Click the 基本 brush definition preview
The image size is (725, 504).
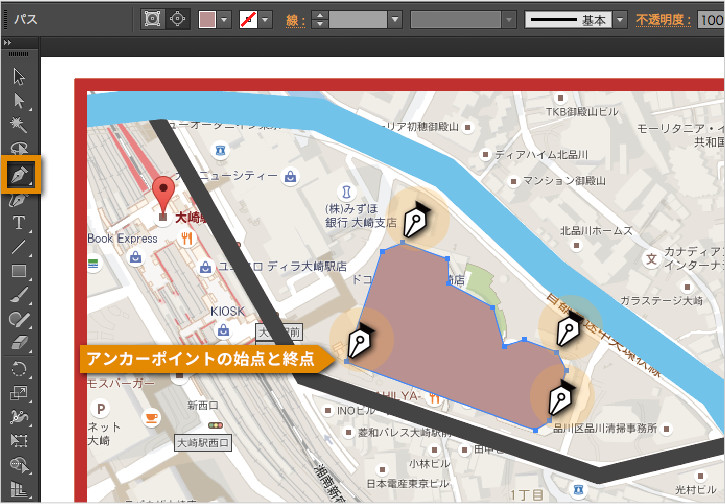click(568, 20)
